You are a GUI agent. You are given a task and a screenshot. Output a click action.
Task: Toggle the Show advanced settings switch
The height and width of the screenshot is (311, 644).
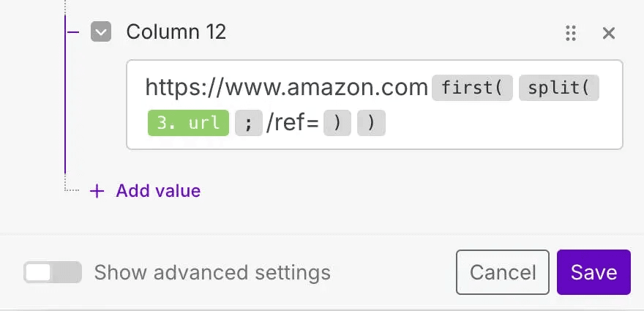[x=52, y=273]
